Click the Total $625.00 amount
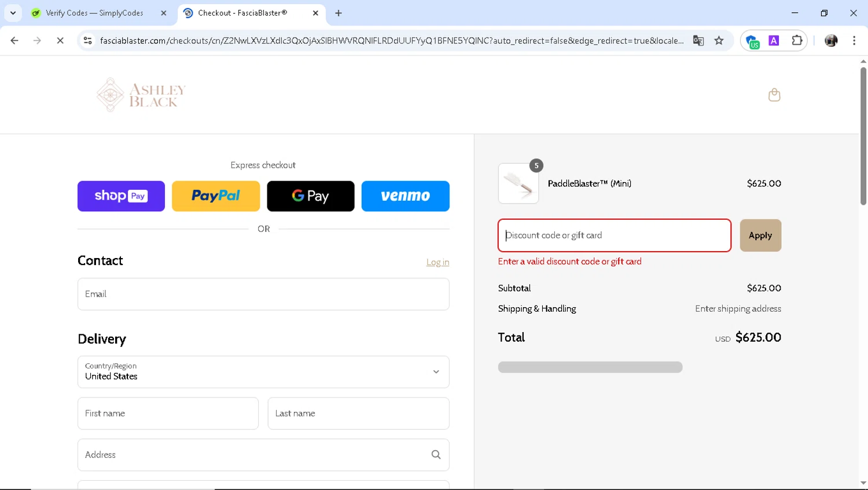Viewport: 868px width, 490px height. [x=758, y=337]
